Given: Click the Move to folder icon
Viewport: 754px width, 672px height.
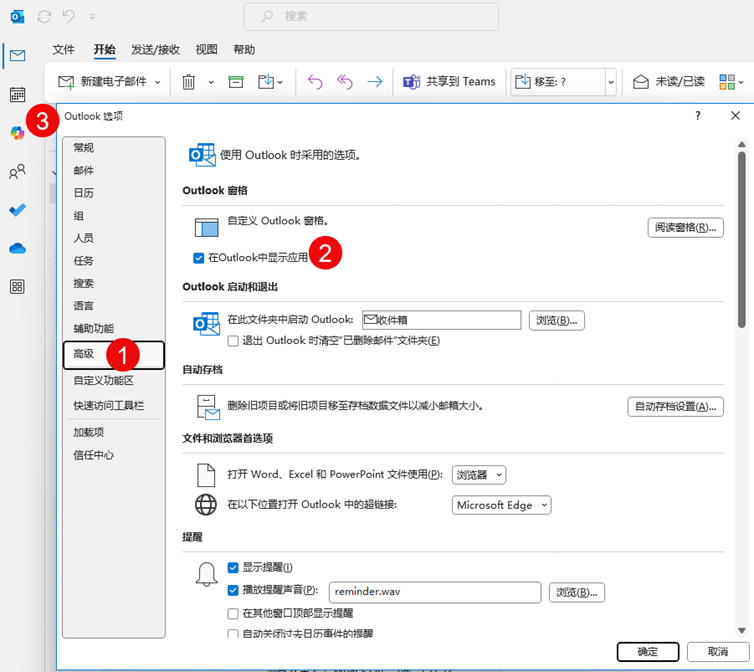Looking at the screenshot, I should [x=265, y=82].
